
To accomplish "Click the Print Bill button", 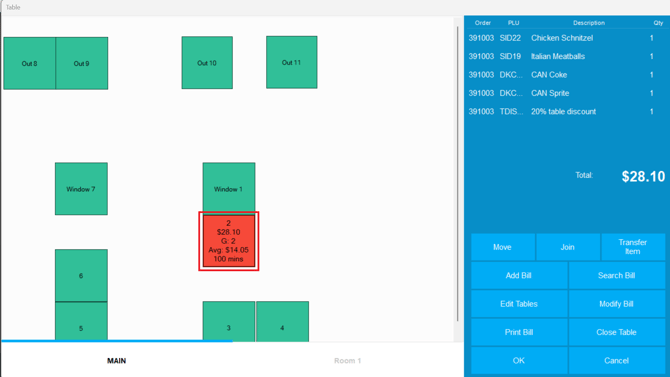I will point(519,332).
